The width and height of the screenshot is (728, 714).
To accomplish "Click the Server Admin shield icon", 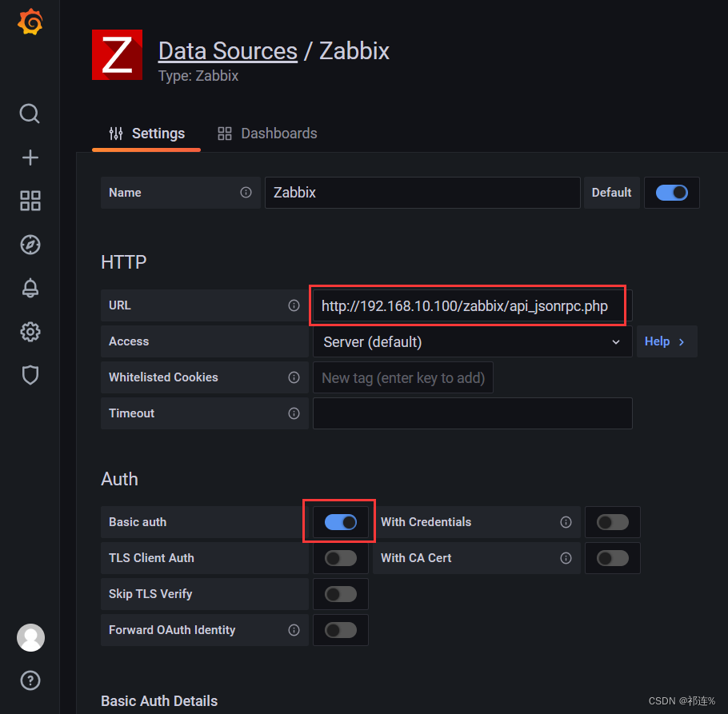I will pyautogui.click(x=30, y=375).
